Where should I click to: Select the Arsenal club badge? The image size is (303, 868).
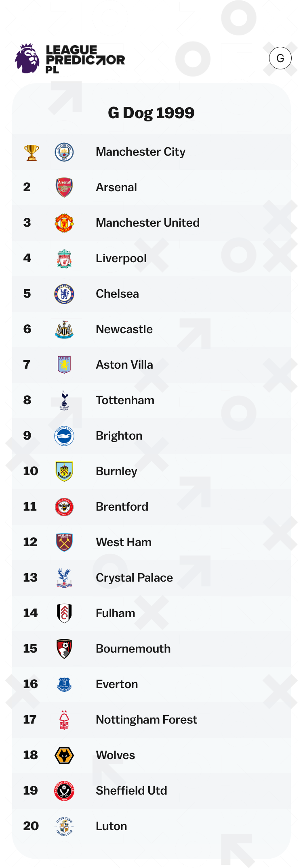coord(64,188)
